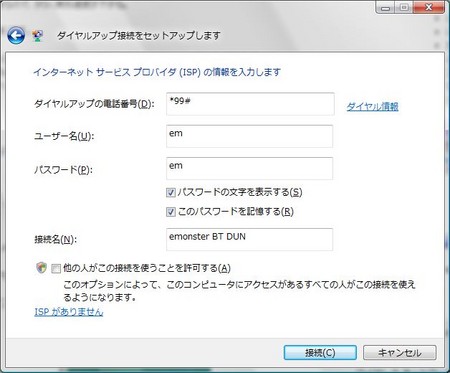450x373 pixels.
Task: Click the 接続名 field with emonster BT DUN
Action: tap(249, 239)
